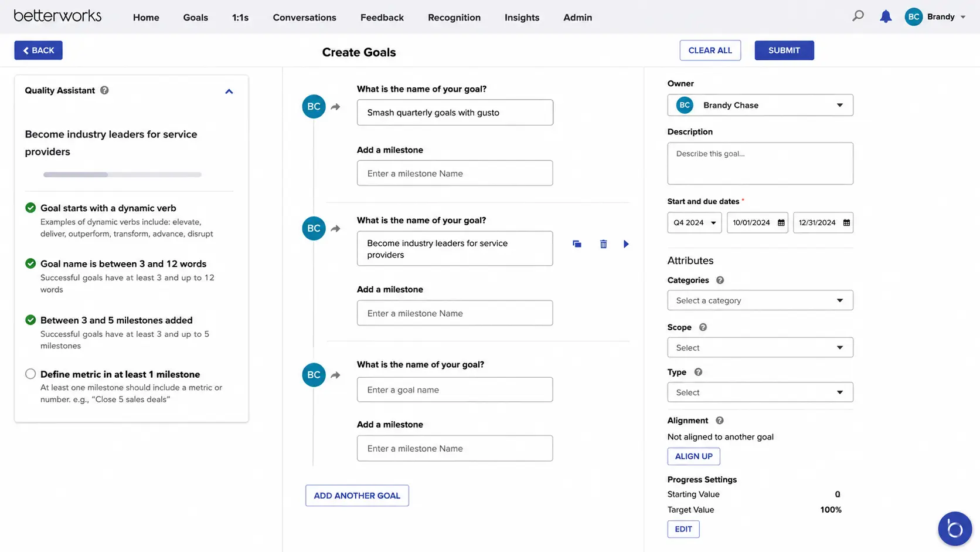This screenshot has width=980, height=552.
Task: Click the Categories help question icon
Action: 720,280
